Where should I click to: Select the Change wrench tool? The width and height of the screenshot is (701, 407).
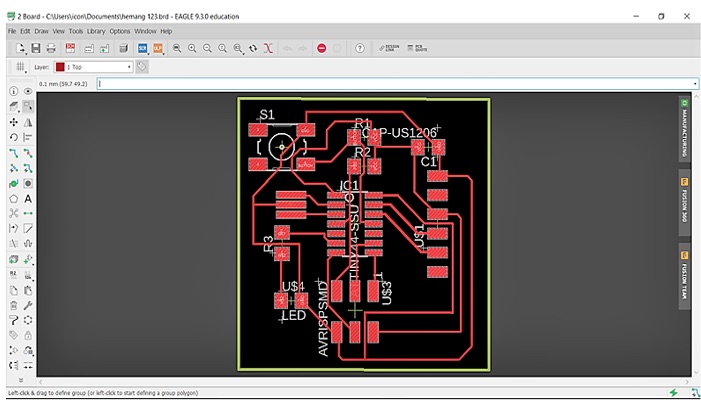point(28,305)
